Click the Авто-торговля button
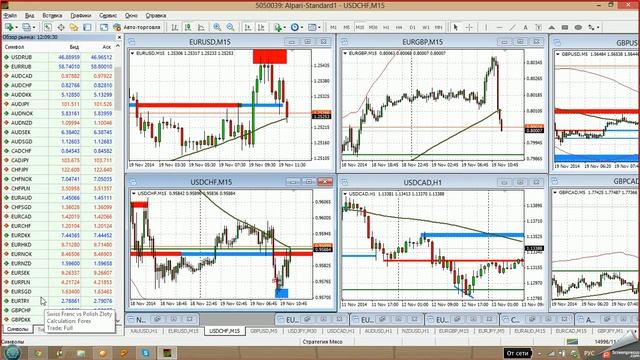 point(137,27)
